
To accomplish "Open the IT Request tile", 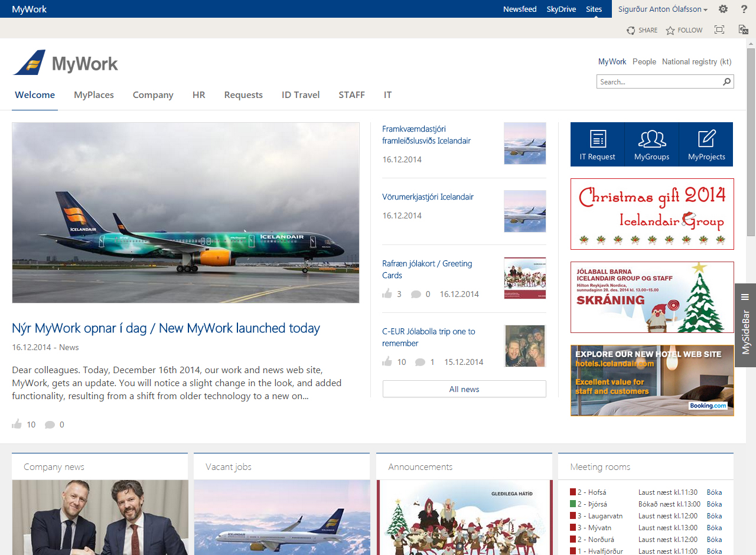I will tap(597, 145).
